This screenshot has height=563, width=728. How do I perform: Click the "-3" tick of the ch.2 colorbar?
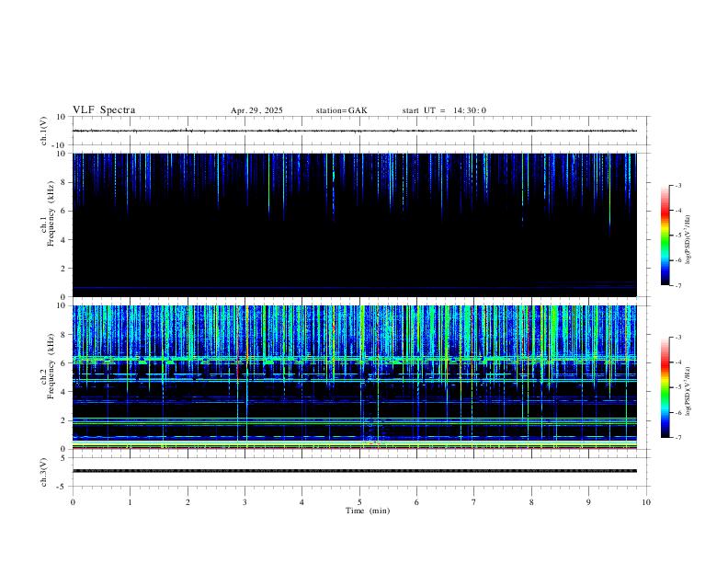pos(677,338)
